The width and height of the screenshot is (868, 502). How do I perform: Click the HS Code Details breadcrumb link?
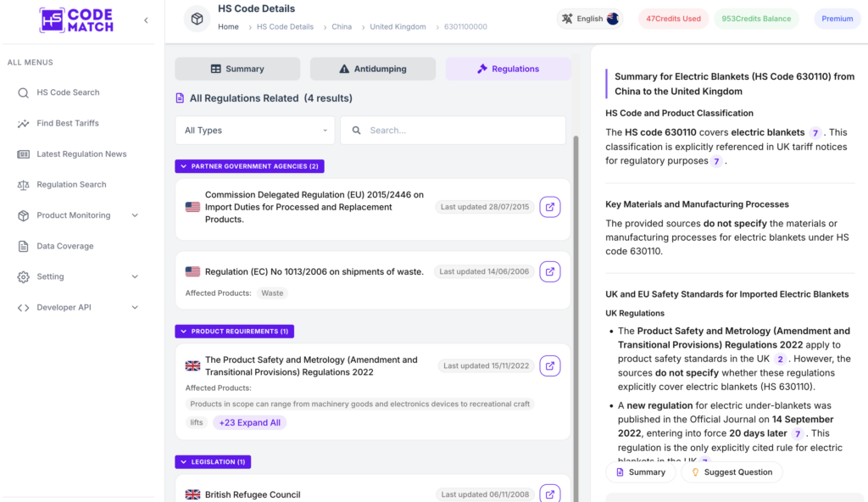pos(285,26)
